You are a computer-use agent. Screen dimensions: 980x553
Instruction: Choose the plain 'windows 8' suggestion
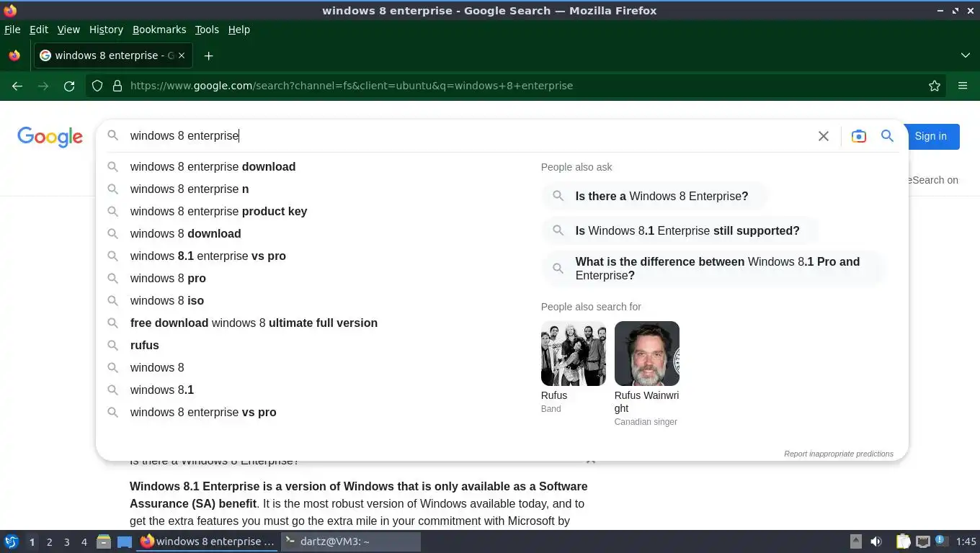tap(157, 367)
